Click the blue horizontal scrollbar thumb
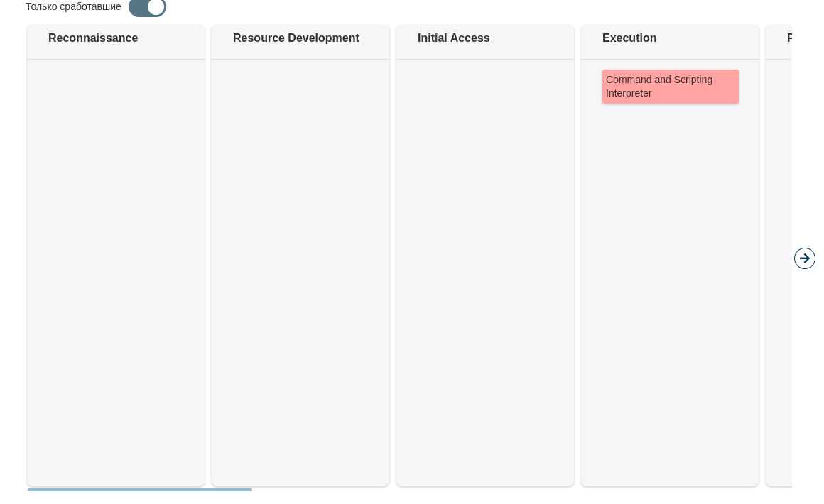The image size is (824, 504). pyautogui.click(x=140, y=489)
